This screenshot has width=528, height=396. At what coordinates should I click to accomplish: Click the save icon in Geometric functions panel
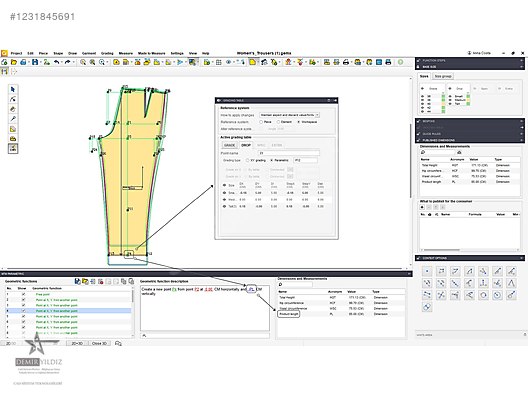[77, 281]
